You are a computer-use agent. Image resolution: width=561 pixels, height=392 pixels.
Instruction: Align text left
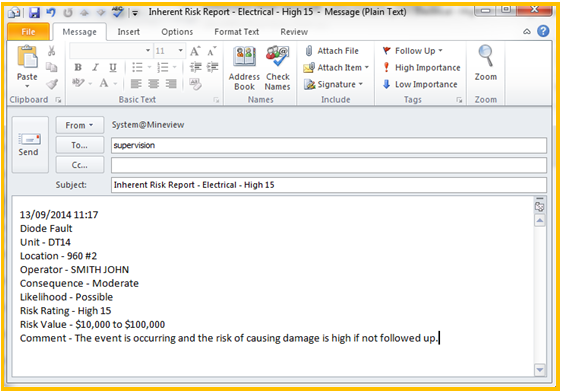(136, 84)
